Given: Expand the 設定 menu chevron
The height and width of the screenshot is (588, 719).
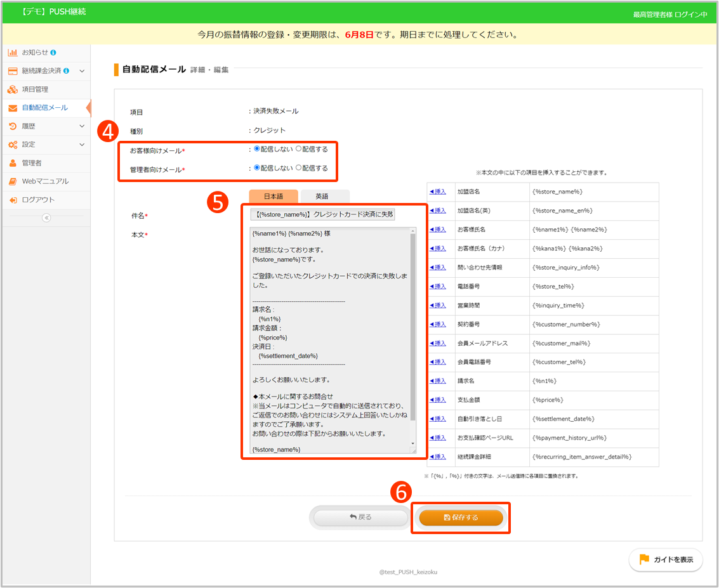Looking at the screenshot, I should tap(82, 145).
